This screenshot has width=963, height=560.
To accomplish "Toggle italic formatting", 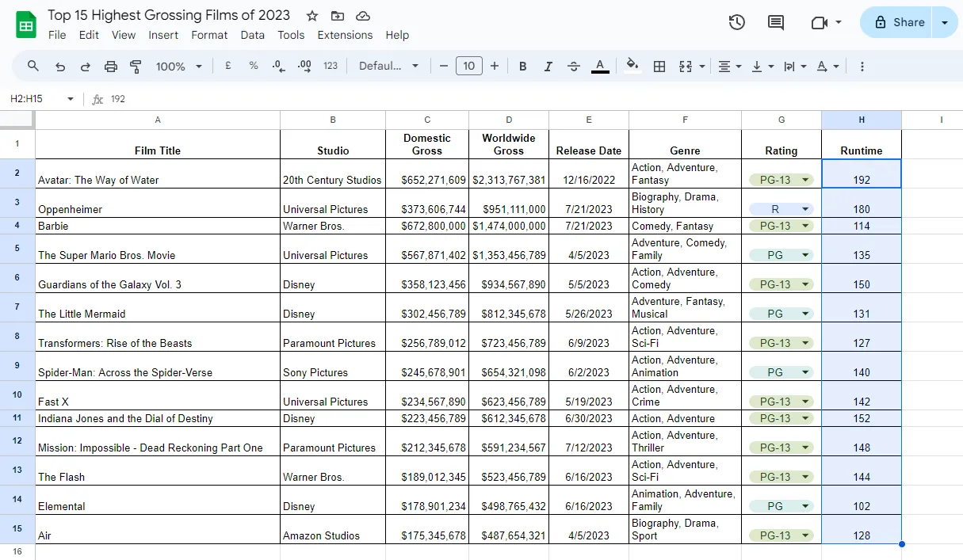I will click(548, 67).
